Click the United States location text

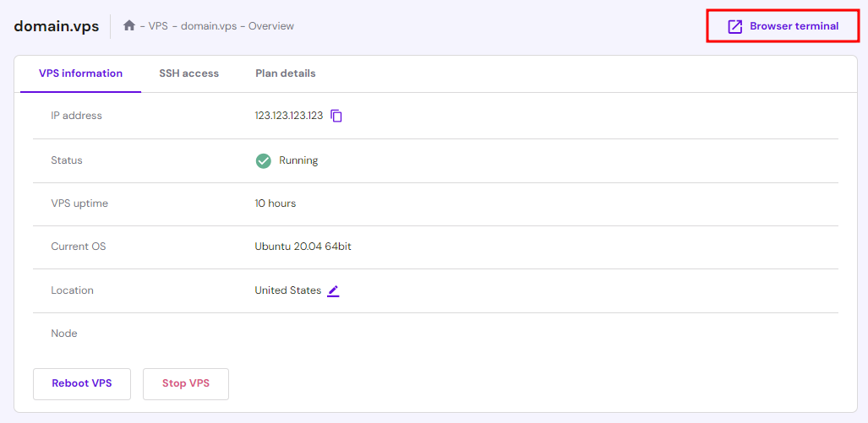tap(288, 290)
